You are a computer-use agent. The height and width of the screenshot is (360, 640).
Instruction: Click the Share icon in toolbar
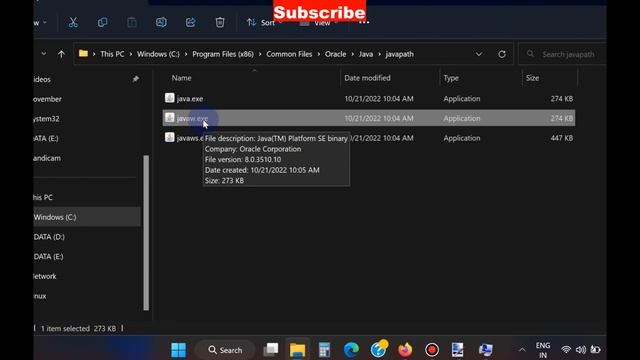(191, 22)
